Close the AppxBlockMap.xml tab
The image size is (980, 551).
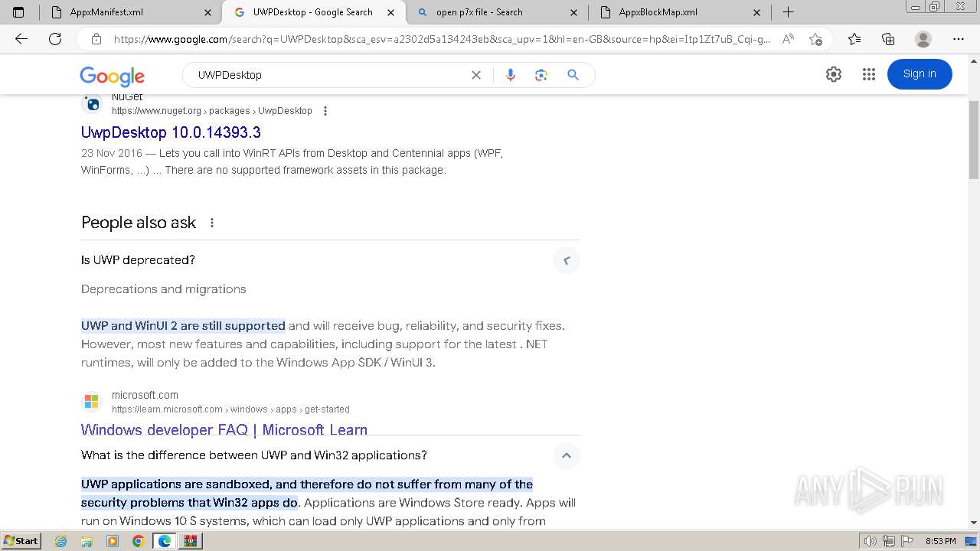[757, 12]
